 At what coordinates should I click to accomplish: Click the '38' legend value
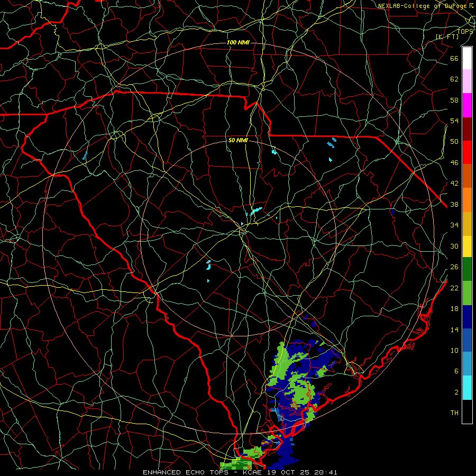coord(454,204)
